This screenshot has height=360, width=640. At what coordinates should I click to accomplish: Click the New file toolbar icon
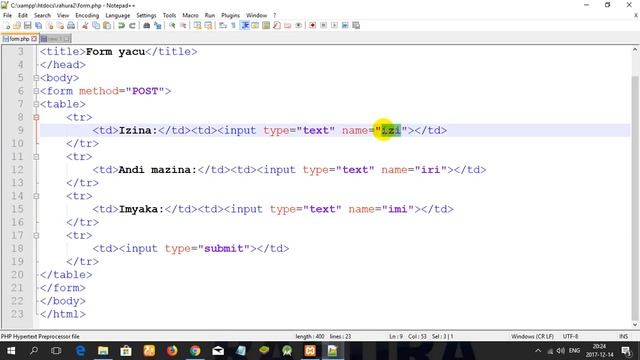point(7,25)
